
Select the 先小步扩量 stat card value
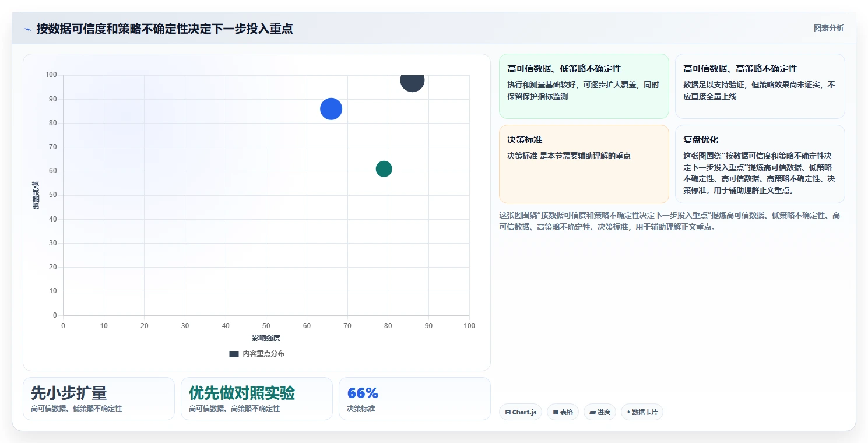pos(69,393)
